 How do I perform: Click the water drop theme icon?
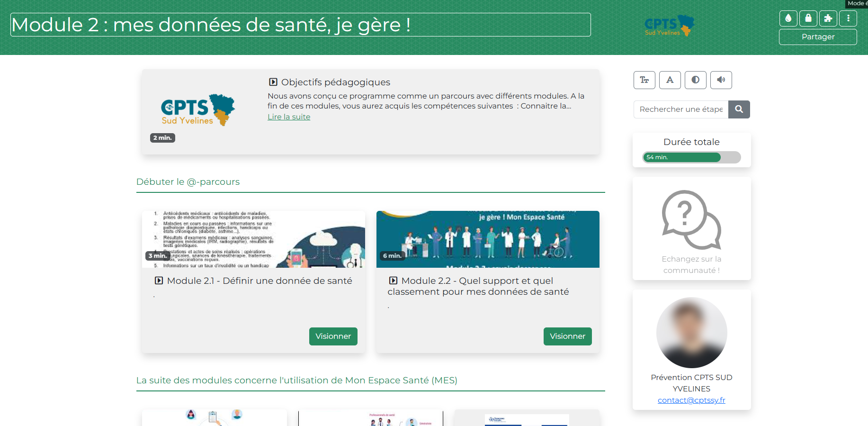pyautogui.click(x=788, y=18)
